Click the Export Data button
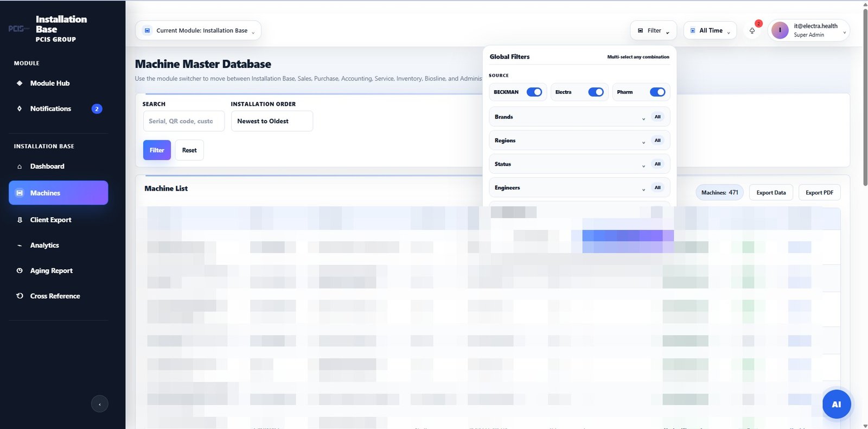The height and width of the screenshot is (429, 868). [771, 193]
